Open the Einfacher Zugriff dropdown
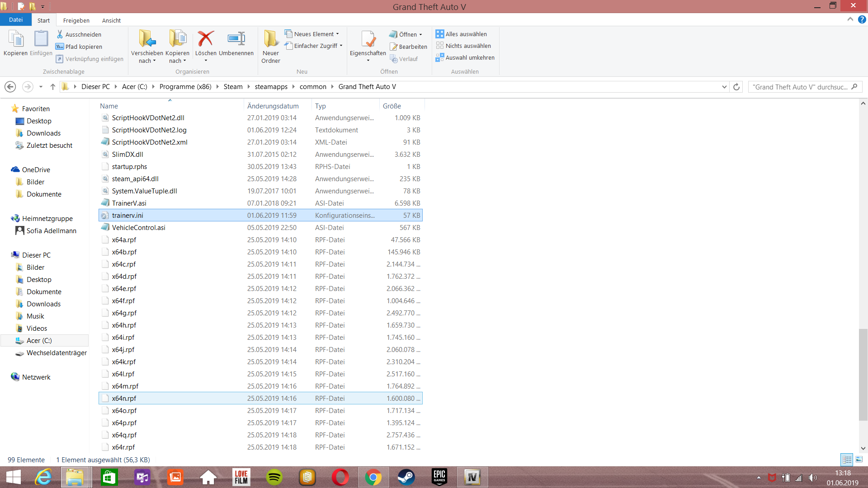868x488 pixels. (x=341, y=46)
